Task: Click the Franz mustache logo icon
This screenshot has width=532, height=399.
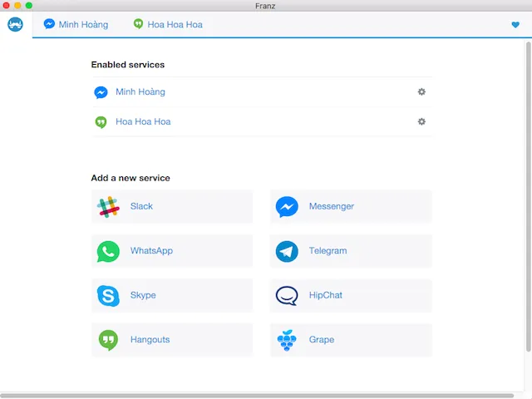Action: (15, 25)
